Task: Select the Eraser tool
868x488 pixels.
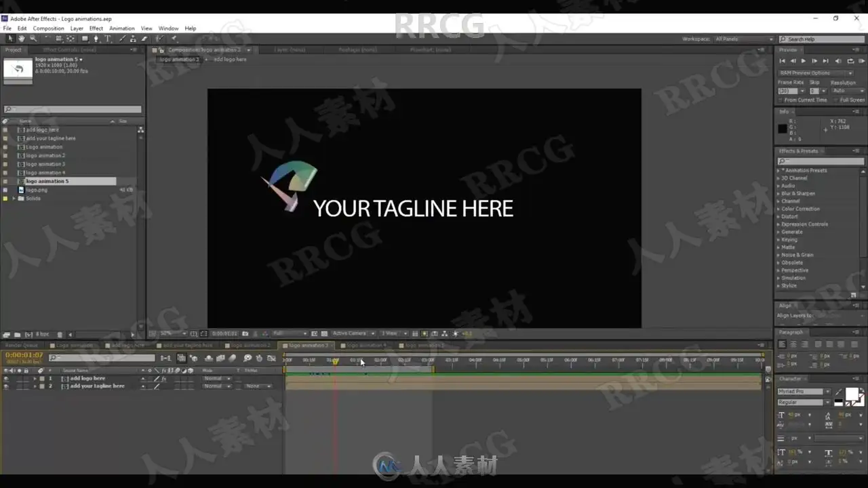Action: point(144,39)
